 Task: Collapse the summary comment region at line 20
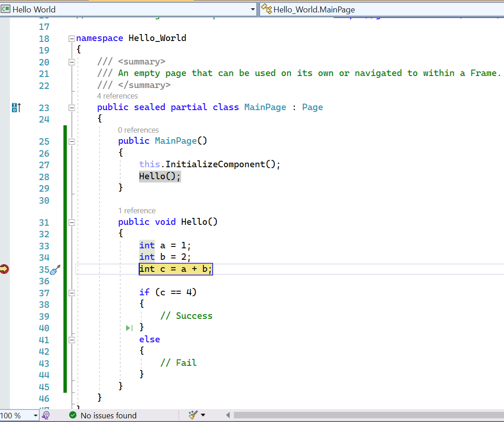tap(71, 62)
